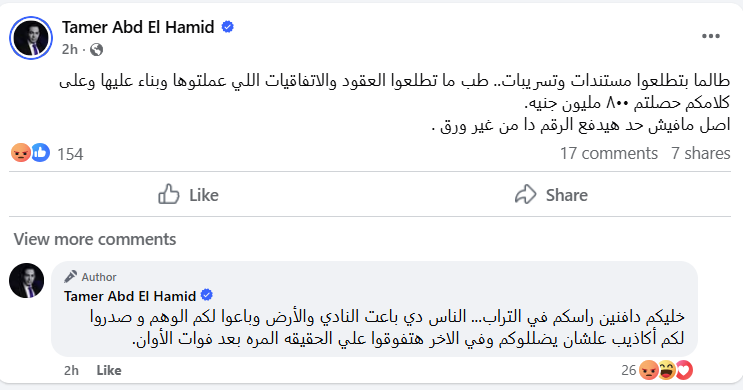743x390 pixels.
Task: Click the commenter's small profile avatar
Action: point(27,281)
